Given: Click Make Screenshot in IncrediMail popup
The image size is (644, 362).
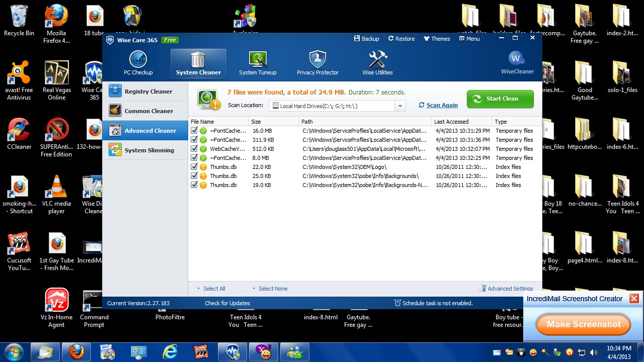Looking at the screenshot, I should tap(584, 324).
